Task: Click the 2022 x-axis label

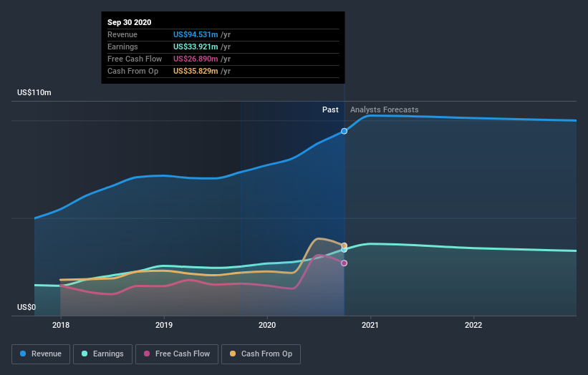Action: (473, 325)
